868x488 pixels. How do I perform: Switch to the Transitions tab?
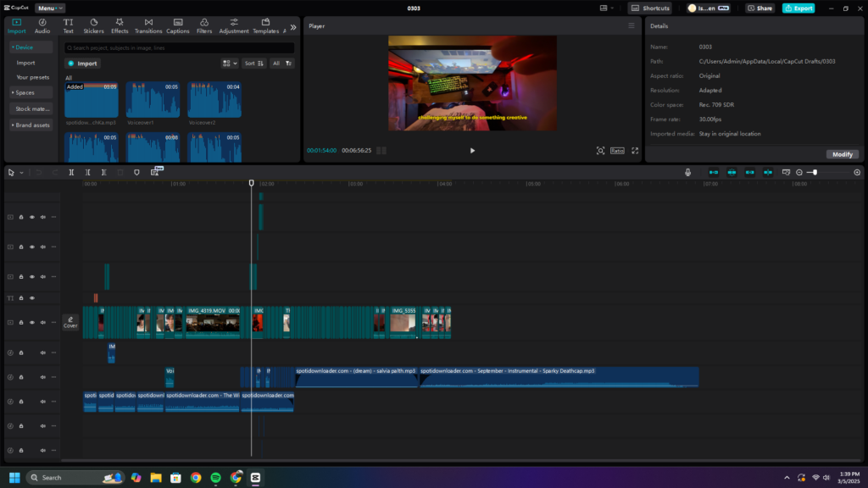148,26
